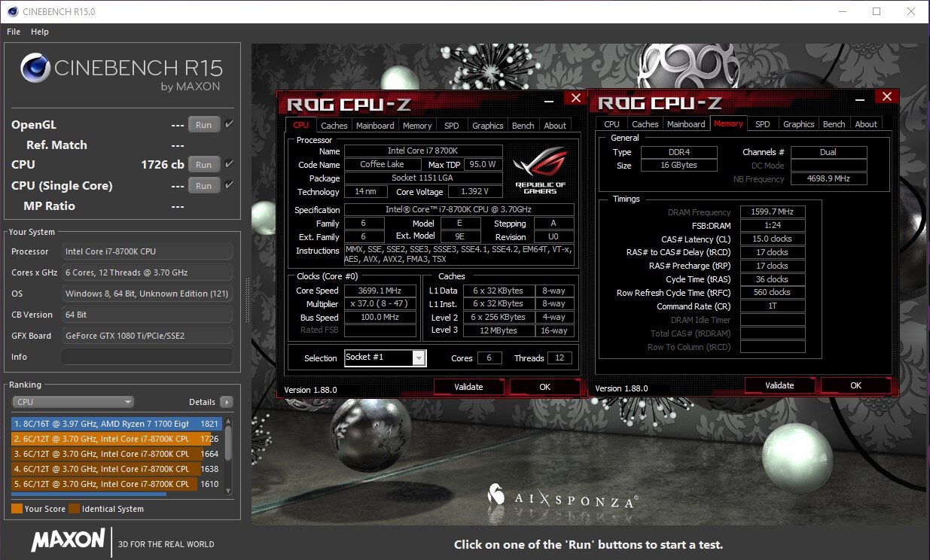Click the DRAM Frequency value 1599.7 MHz
Screen dimensions: 930x560
pyautogui.click(x=773, y=212)
